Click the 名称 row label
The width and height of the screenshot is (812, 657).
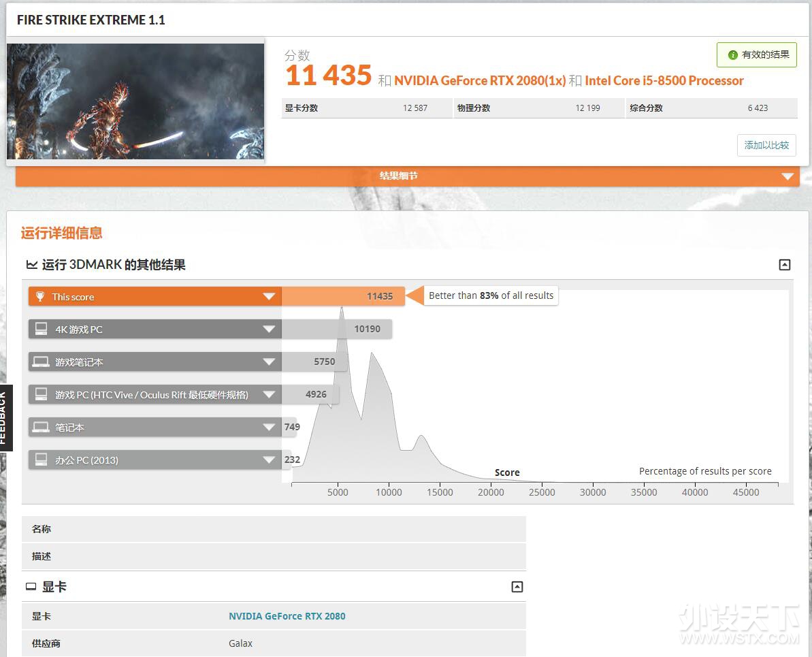pyautogui.click(x=42, y=529)
